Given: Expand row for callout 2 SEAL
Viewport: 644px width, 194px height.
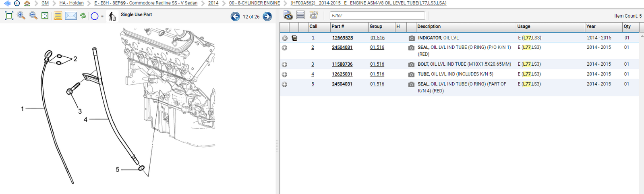Looking at the screenshot, I should click(x=284, y=48).
